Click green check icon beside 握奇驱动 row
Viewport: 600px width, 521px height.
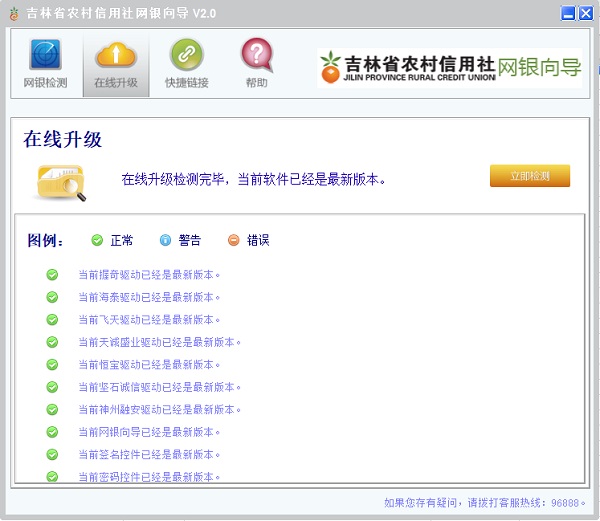coord(52,274)
